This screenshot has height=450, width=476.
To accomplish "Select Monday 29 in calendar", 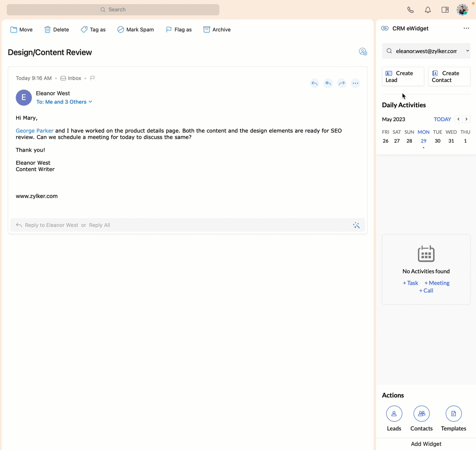I will (423, 141).
